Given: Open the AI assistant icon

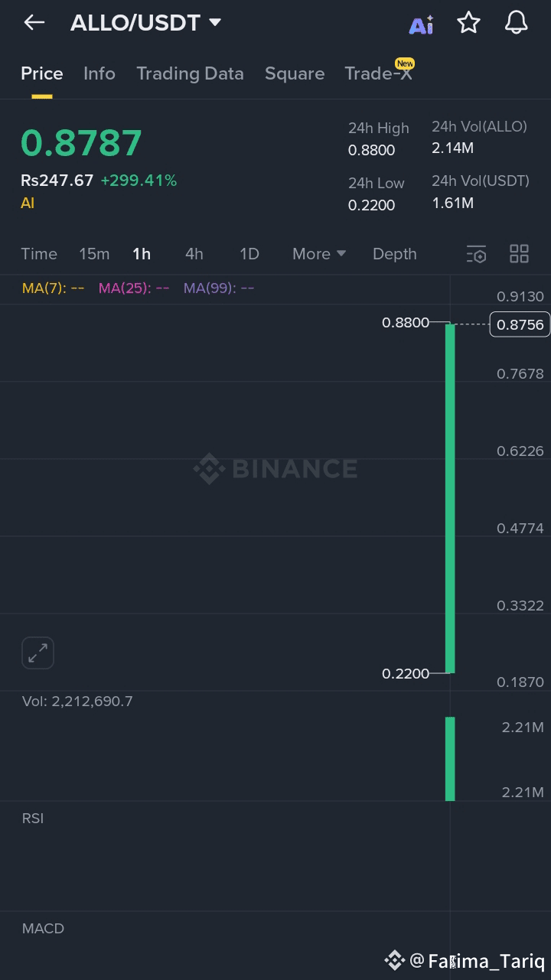Looking at the screenshot, I should (x=421, y=24).
